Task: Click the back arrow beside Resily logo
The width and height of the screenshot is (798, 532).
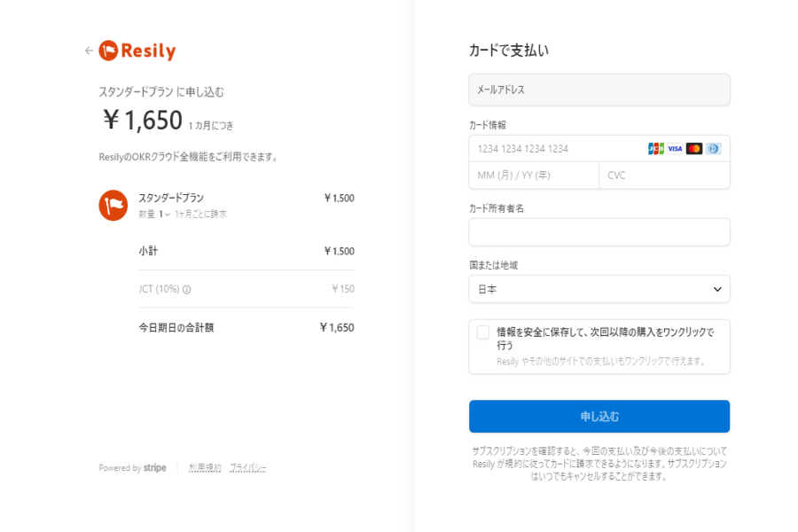Action: 89,51
